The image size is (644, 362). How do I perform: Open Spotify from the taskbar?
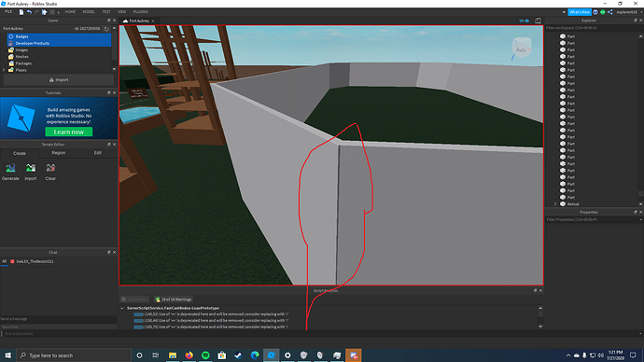pos(205,355)
